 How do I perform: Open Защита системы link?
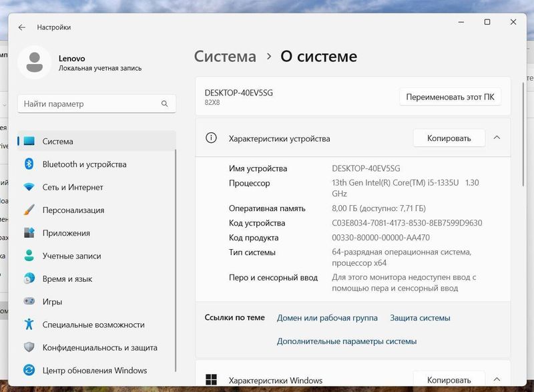point(420,318)
